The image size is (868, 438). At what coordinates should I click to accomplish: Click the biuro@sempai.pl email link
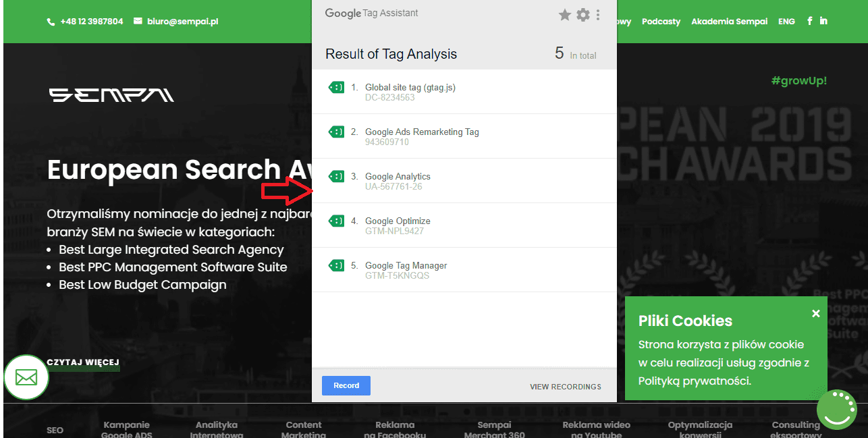pos(183,22)
